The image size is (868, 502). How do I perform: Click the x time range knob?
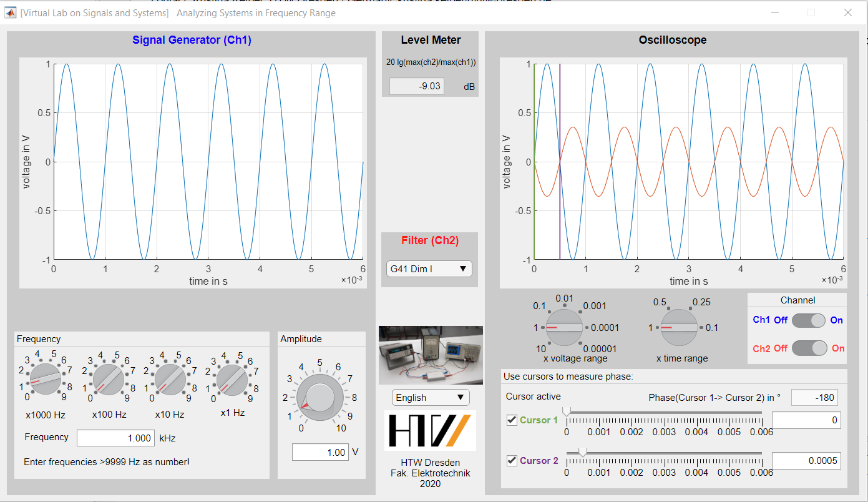coord(679,327)
